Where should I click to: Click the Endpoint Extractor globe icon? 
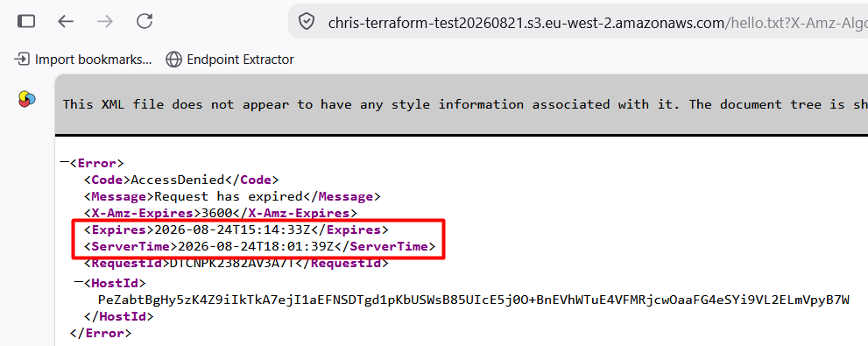point(173,60)
